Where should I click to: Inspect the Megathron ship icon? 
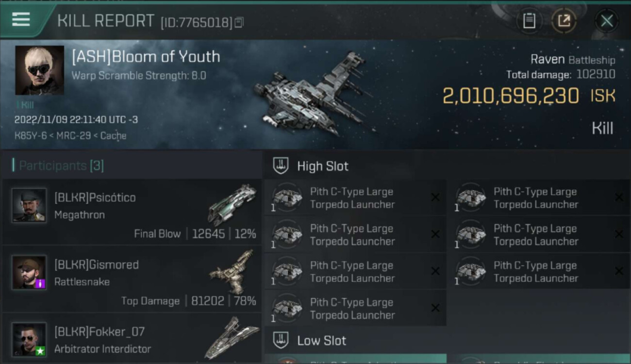tap(232, 204)
